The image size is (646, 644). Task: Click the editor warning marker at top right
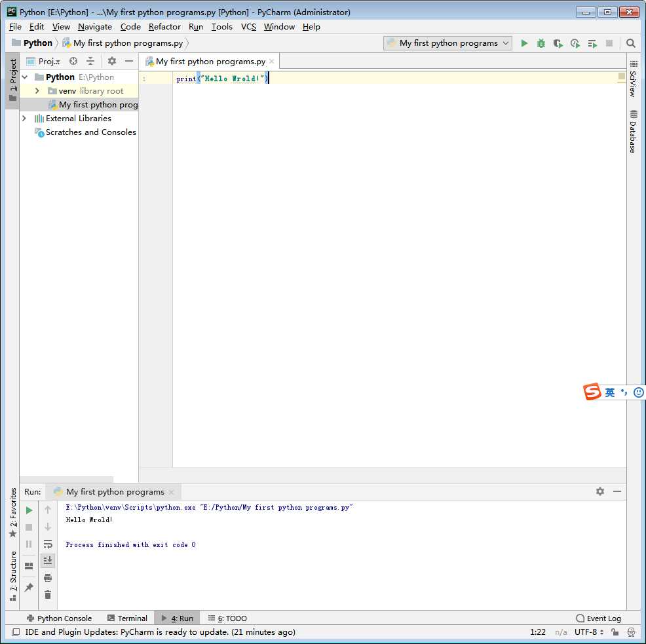[x=621, y=76]
